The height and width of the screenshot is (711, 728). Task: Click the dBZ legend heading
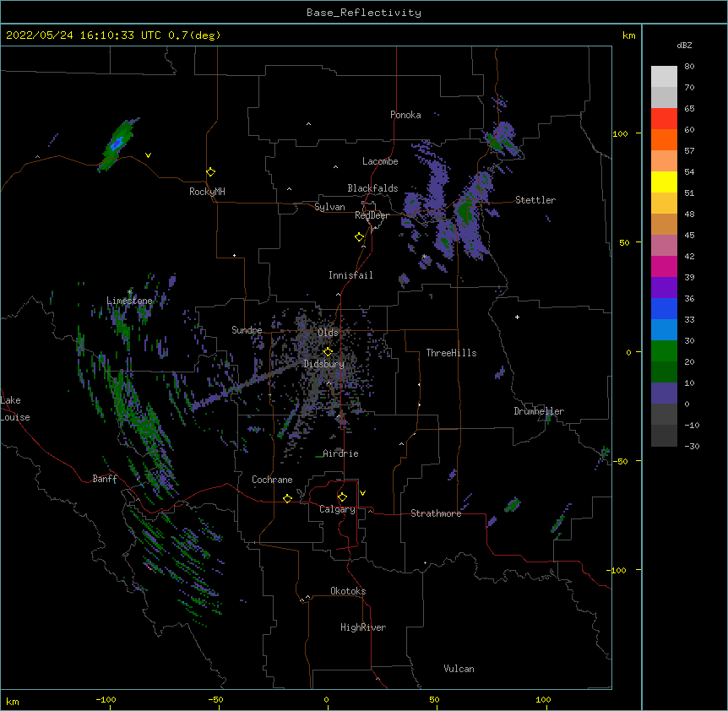pos(684,46)
